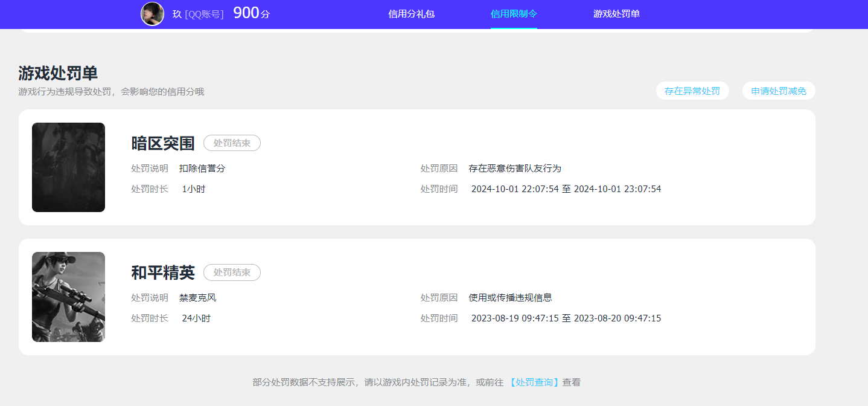Open the 和平精英 game cover thumbnail
The width and height of the screenshot is (868, 406).
68,297
